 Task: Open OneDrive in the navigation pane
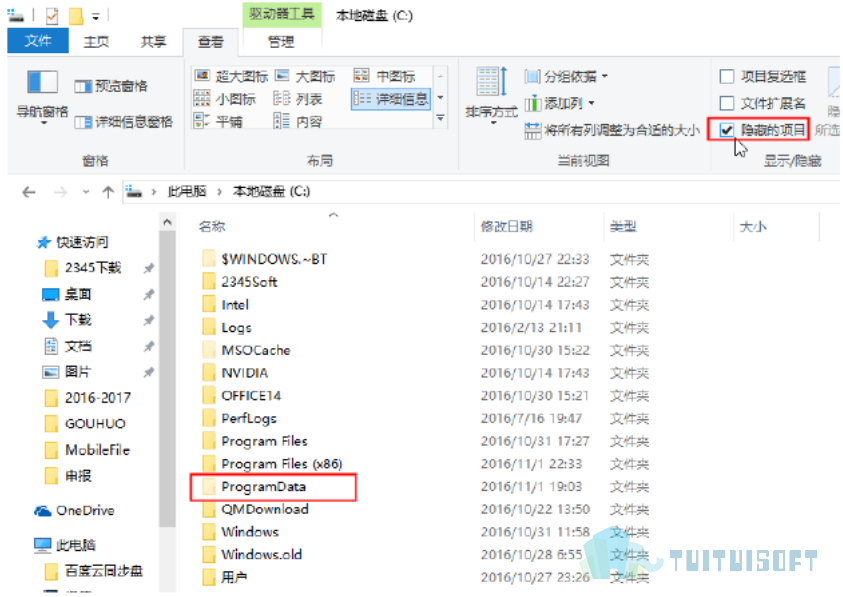click(x=74, y=510)
